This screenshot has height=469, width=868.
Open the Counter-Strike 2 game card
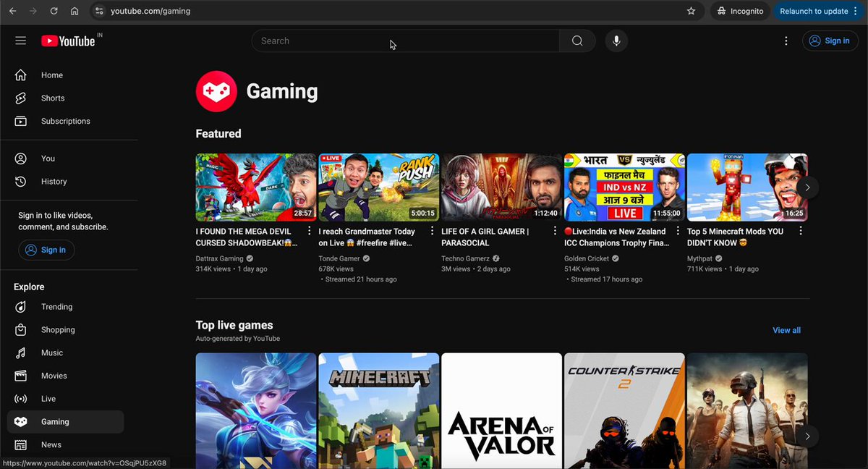(625, 411)
